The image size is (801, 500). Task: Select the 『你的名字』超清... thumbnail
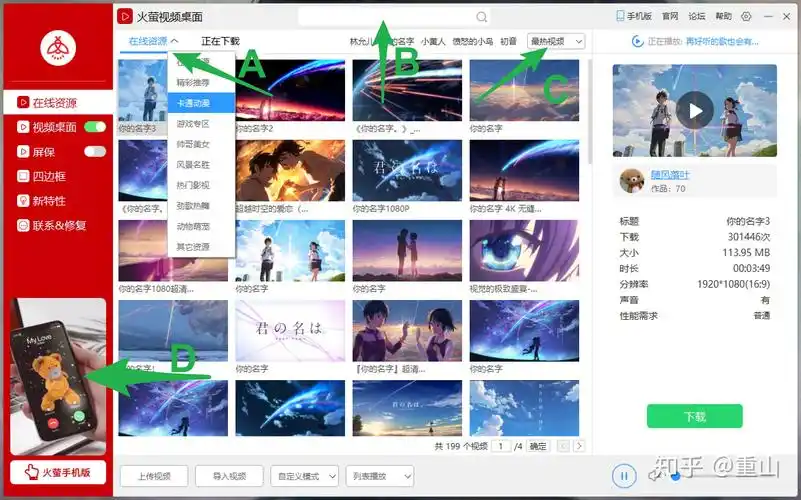407,331
